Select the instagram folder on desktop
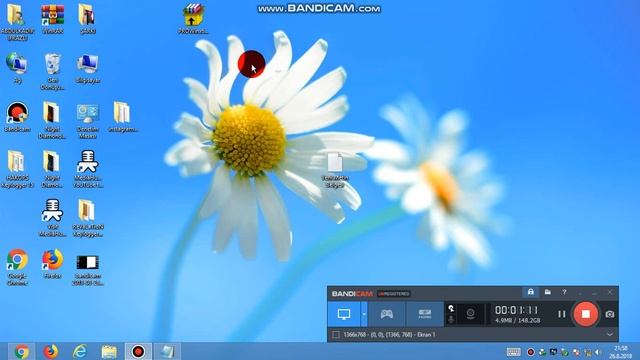 click(x=122, y=117)
